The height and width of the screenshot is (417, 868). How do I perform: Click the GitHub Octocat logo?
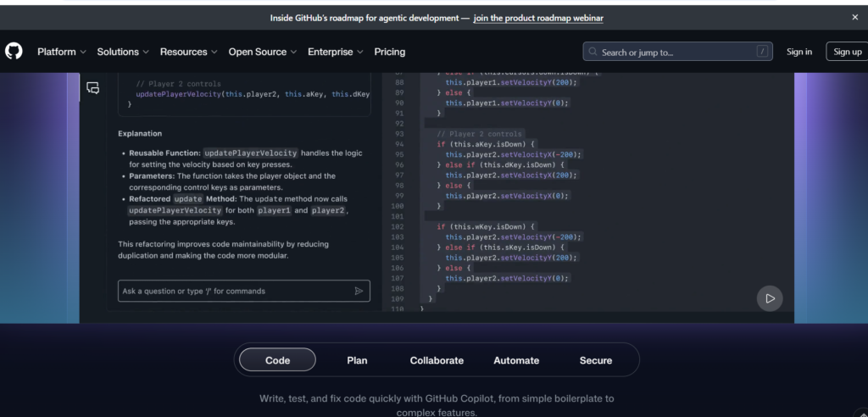click(14, 52)
